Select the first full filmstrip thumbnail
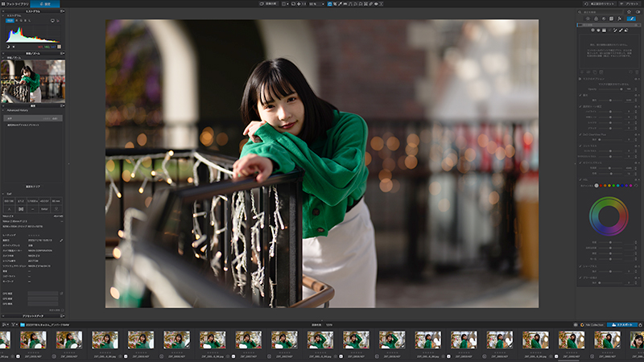The image size is (644, 362). pyautogui.click(x=33, y=340)
